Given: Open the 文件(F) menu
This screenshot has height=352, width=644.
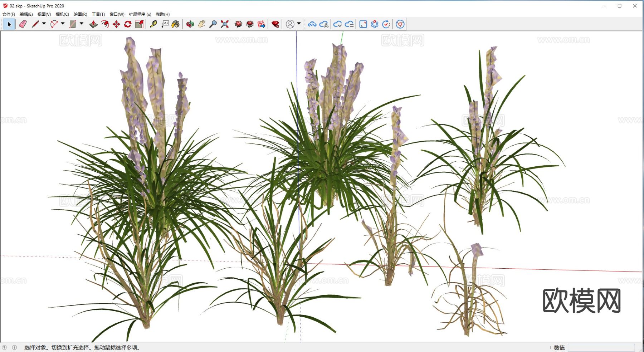Looking at the screenshot, I should pos(9,14).
